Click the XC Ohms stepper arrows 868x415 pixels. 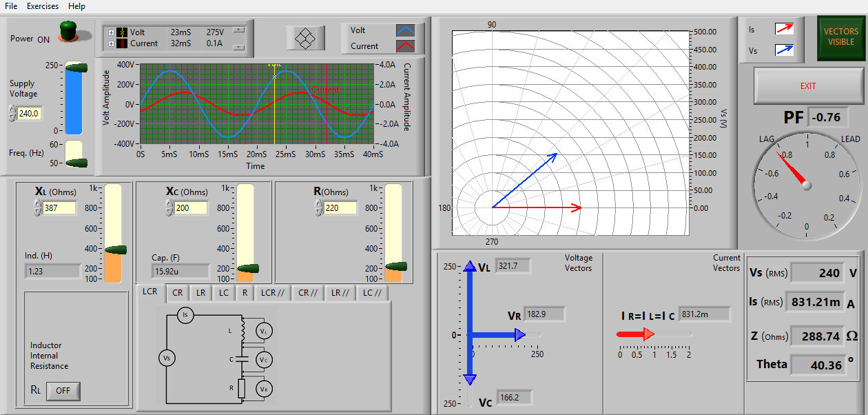point(169,207)
